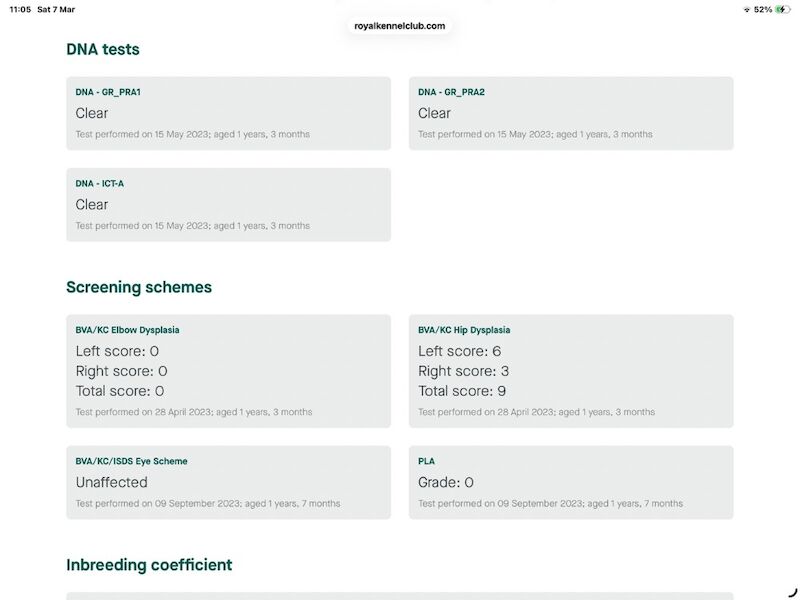
Task: Tap the 11:05 clock in status bar
Action: [x=20, y=9]
